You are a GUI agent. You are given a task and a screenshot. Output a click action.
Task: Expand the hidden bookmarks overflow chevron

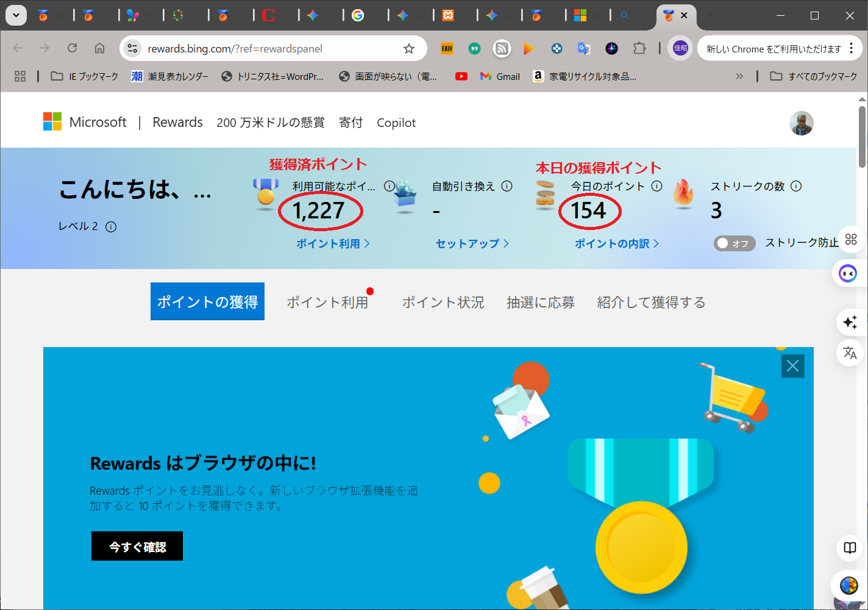pyautogui.click(x=739, y=76)
